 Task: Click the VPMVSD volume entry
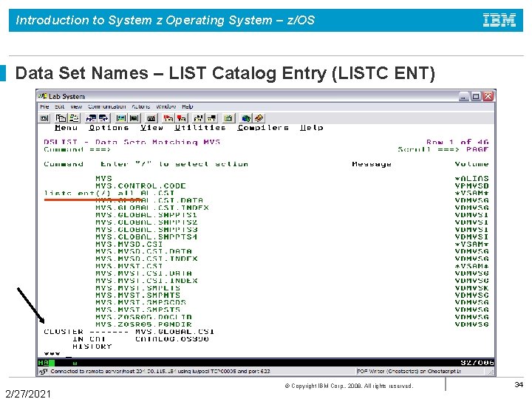[x=471, y=186]
